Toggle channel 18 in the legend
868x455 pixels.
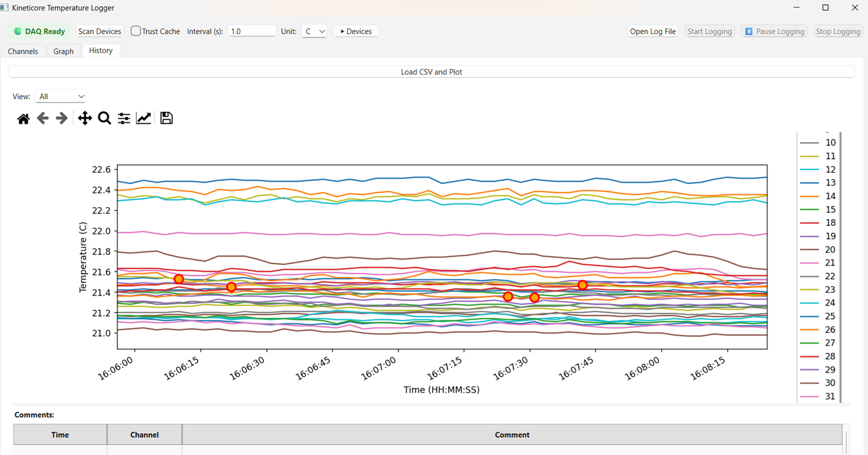[x=830, y=222]
